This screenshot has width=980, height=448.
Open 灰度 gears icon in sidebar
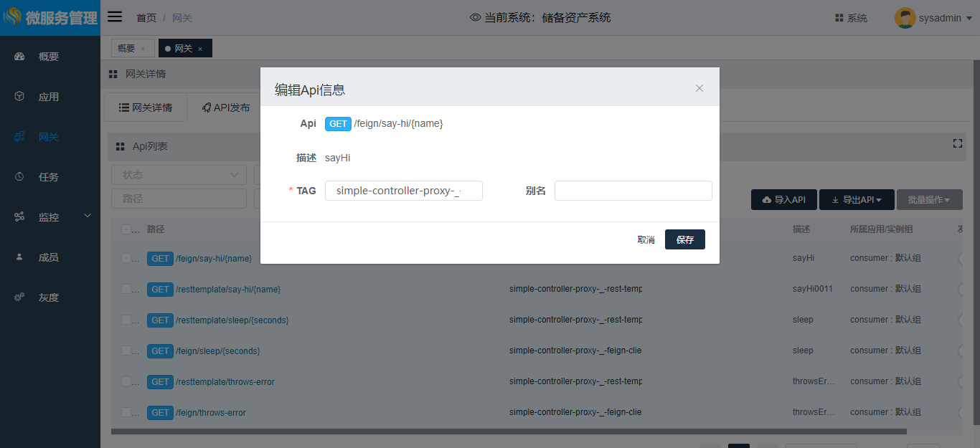pos(19,297)
